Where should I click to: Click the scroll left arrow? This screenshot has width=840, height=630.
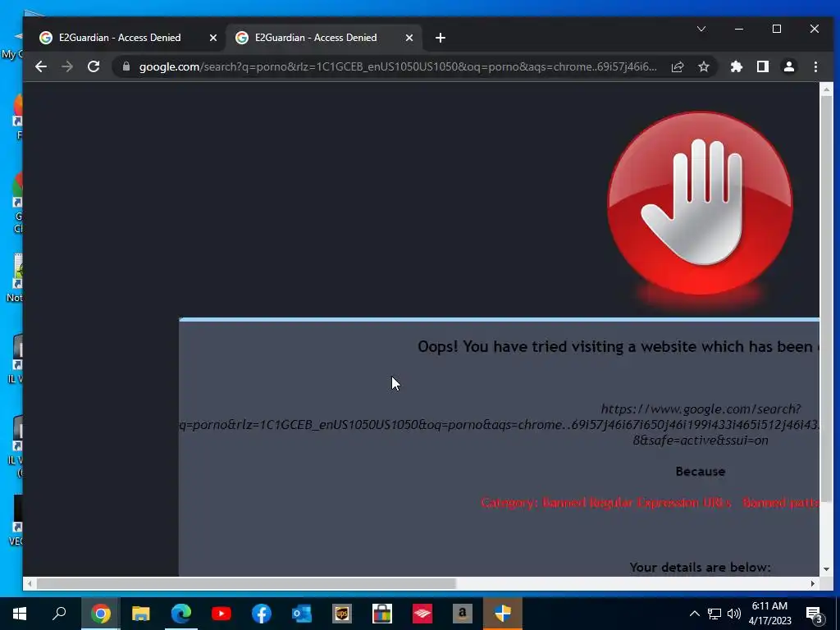(30, 583)
